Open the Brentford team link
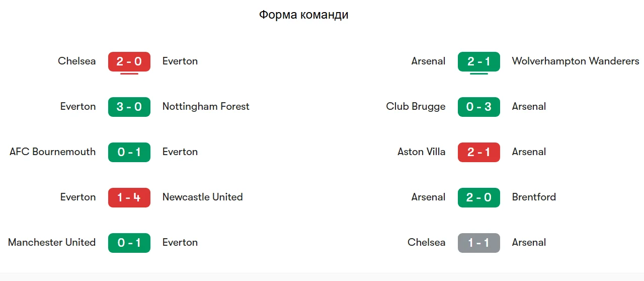Viewport: 644px width, 281px height. [x=534, y=197]
